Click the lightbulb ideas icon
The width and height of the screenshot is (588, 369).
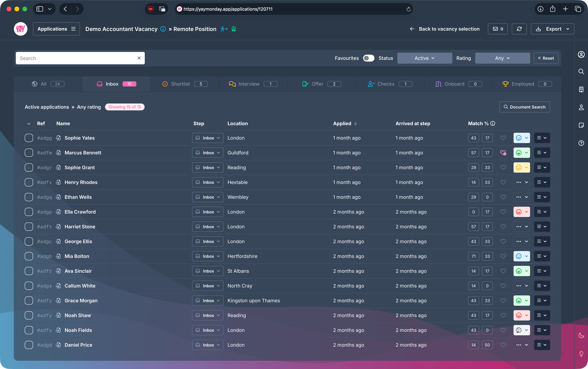click(581, 354)
